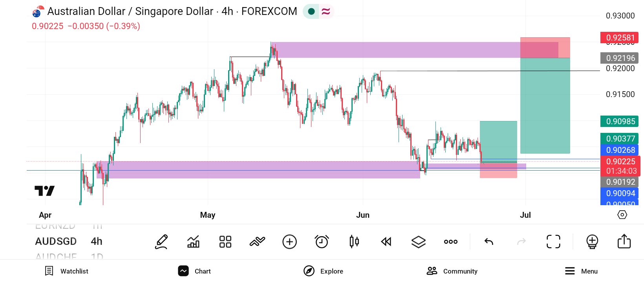Open the Community tab
644x283 pixels.
[452, 271]
